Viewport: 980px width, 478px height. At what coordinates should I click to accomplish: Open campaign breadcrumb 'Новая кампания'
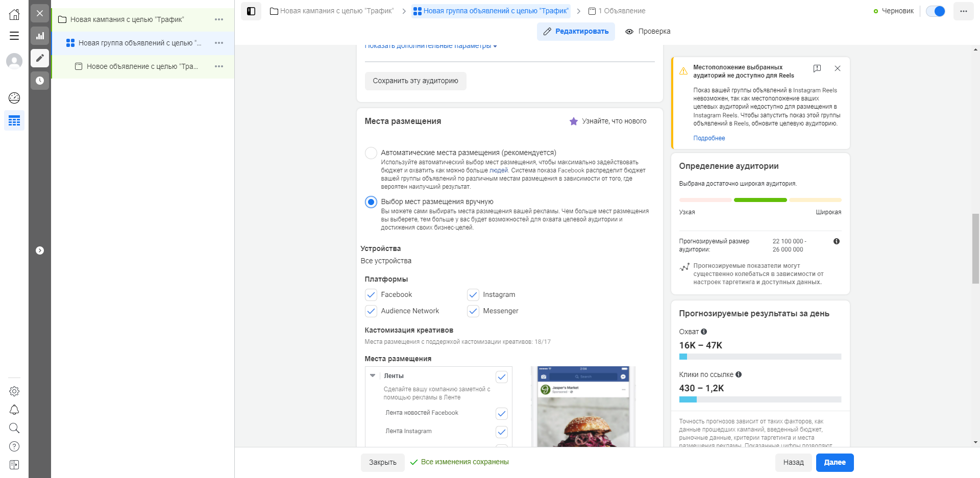[x=332, y=11]
